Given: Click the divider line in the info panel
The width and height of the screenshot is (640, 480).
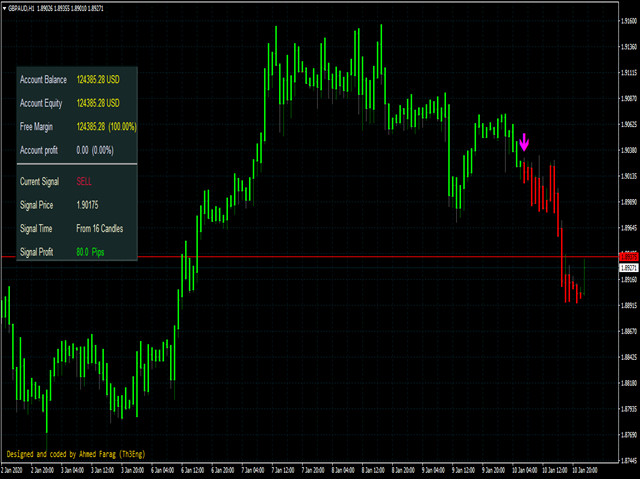Looking at the screenshot, I should pos(77,164).
